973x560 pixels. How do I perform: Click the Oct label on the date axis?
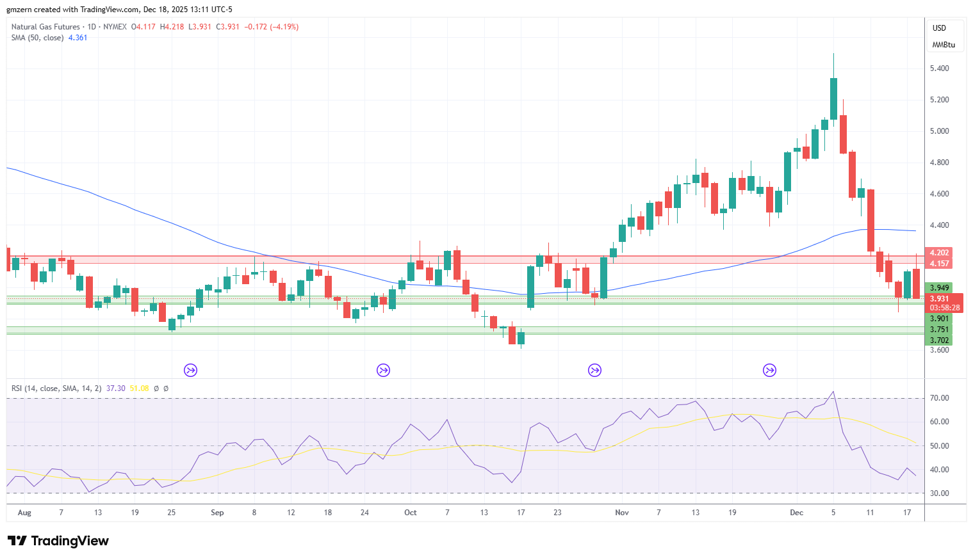coord(411,513)
